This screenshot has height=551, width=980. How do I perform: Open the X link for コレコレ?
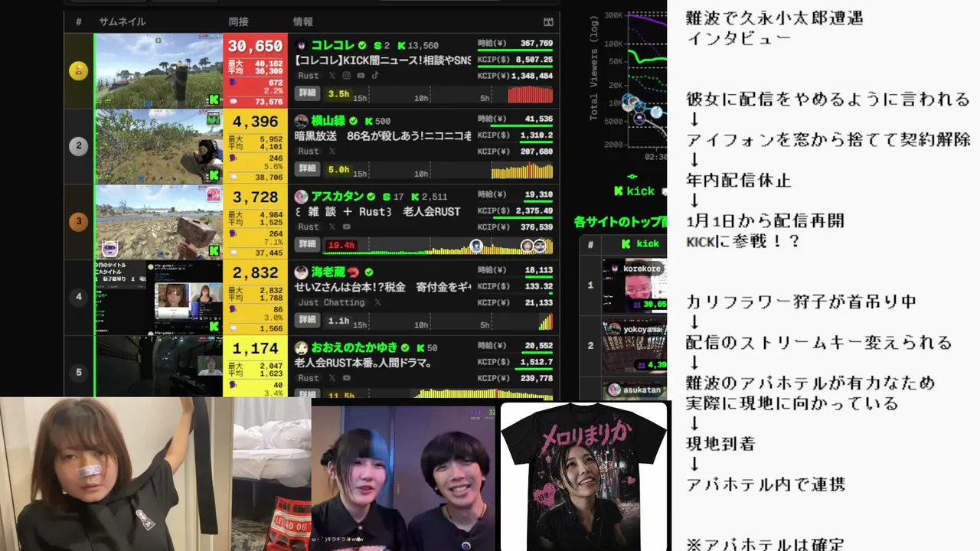332,76
